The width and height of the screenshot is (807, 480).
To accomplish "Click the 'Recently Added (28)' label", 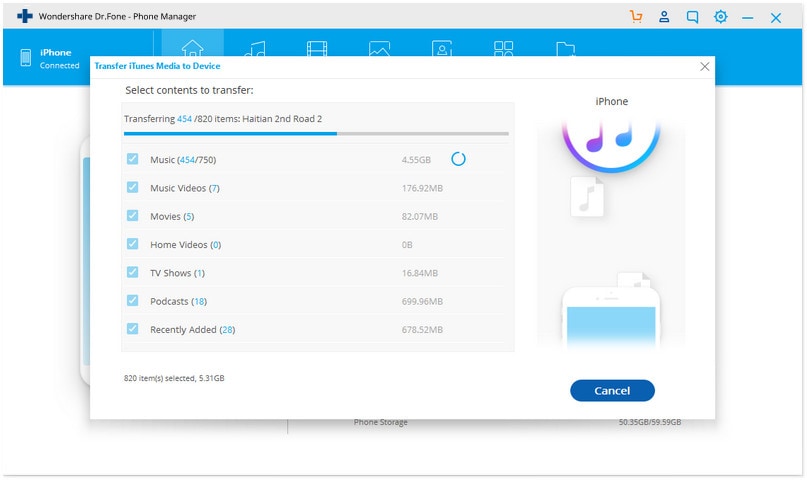I will coord(192,330).
